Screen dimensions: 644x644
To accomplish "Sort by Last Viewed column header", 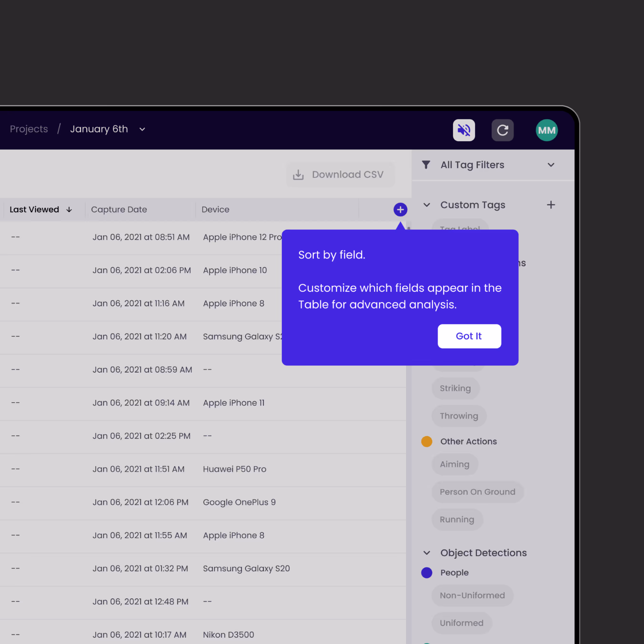I will 34,209.
